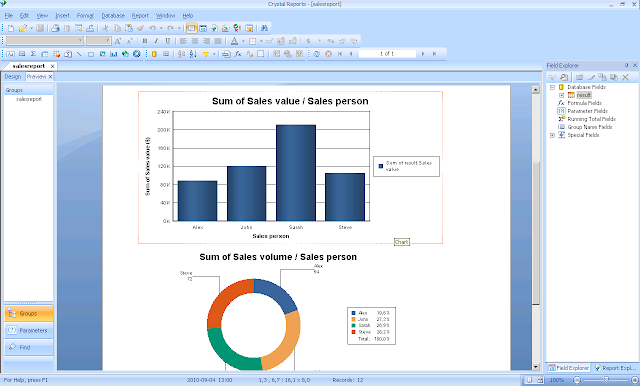640x386 pixels.
Task: Open the Formula Workshop fx icon
Action: pos(238,54)
